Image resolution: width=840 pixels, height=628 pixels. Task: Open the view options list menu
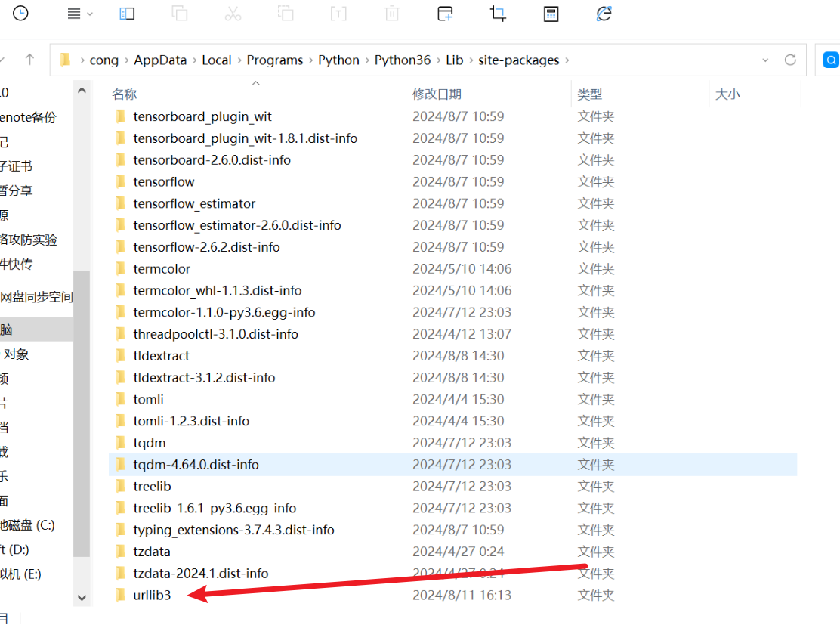pyautogui.click(x=80, y=14)
